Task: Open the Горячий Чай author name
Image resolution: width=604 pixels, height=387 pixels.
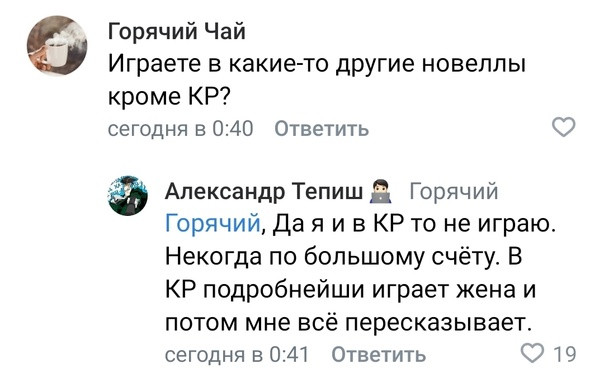Action: (x=176, y=31)
